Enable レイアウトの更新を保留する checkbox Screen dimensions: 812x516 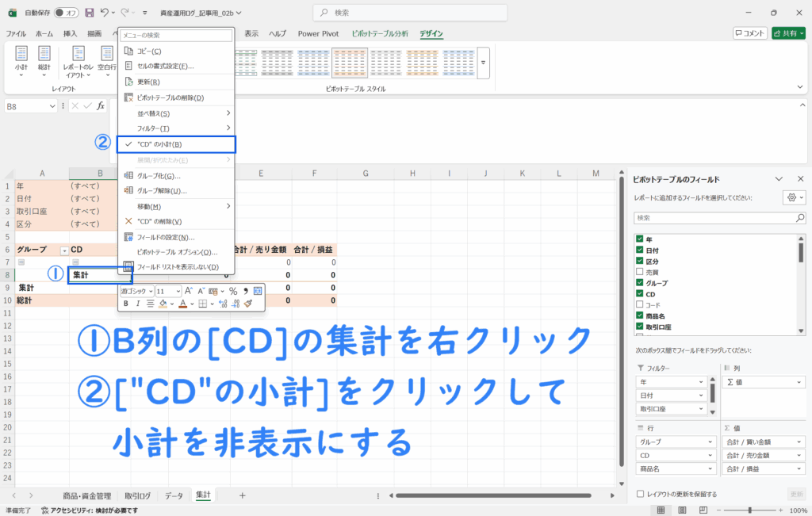click(x=640, y=494)
